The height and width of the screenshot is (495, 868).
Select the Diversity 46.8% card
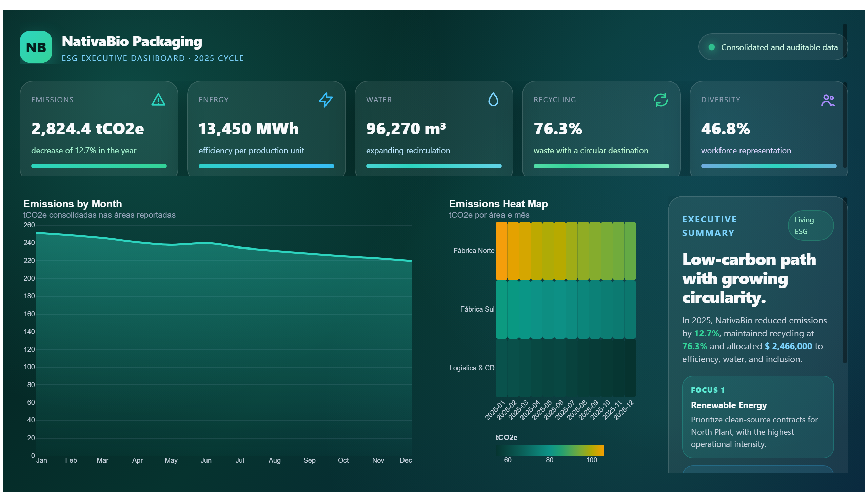[768, 128]
